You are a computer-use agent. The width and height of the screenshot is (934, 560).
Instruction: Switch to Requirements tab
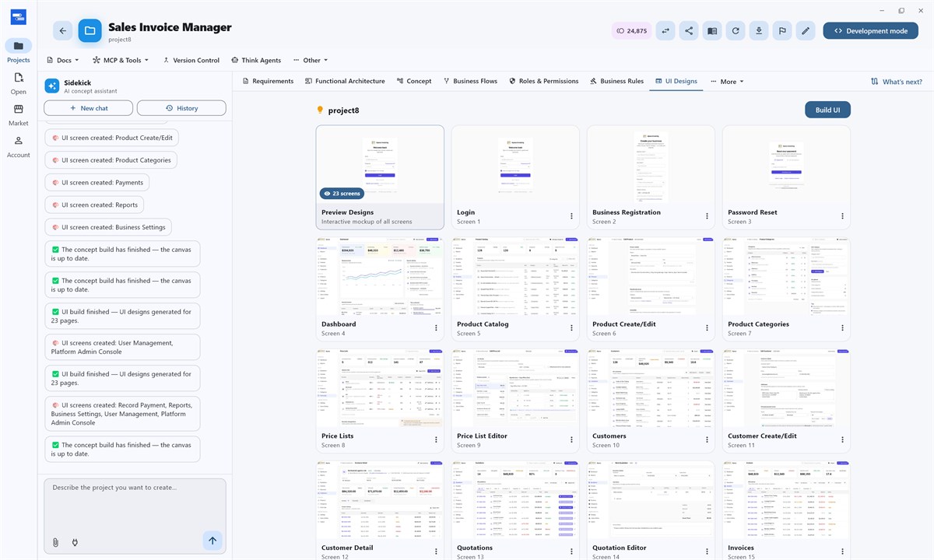click(268, 81)
